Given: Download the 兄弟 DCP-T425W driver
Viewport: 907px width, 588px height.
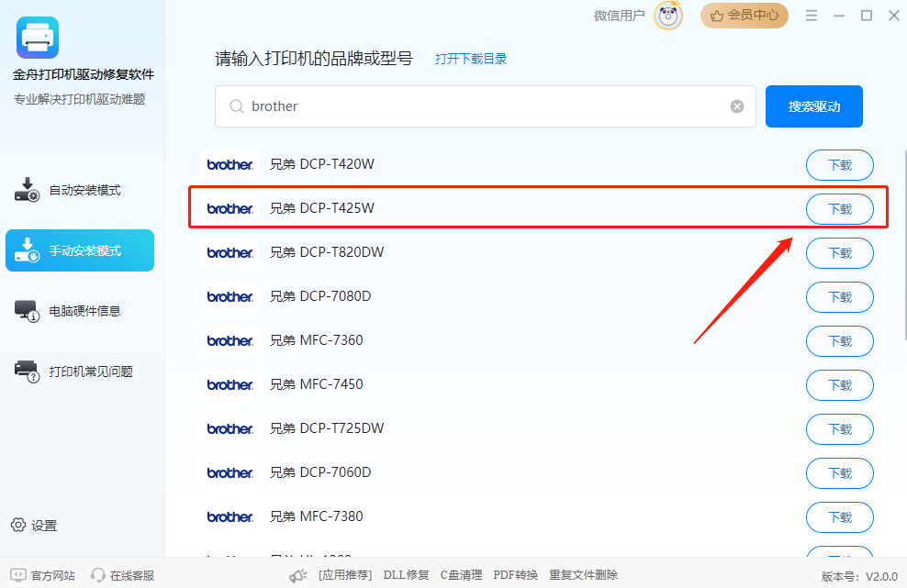Looking at the screenshot, I should [839, 209].
